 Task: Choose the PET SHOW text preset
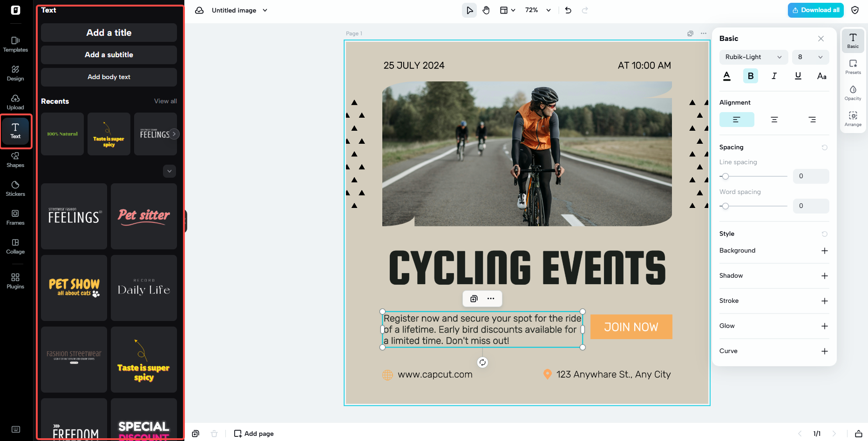[x=74, y=288]
